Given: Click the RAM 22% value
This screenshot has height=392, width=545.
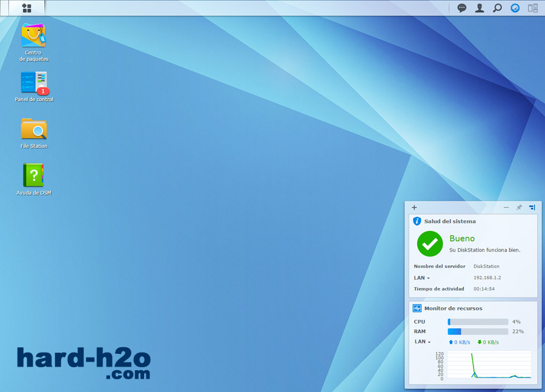Looking at the screenshot, I should (518, 332).
